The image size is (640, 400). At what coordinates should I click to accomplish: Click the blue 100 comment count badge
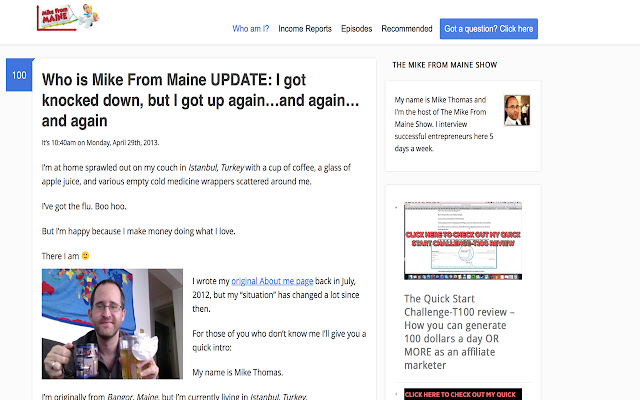coord(19,75)
